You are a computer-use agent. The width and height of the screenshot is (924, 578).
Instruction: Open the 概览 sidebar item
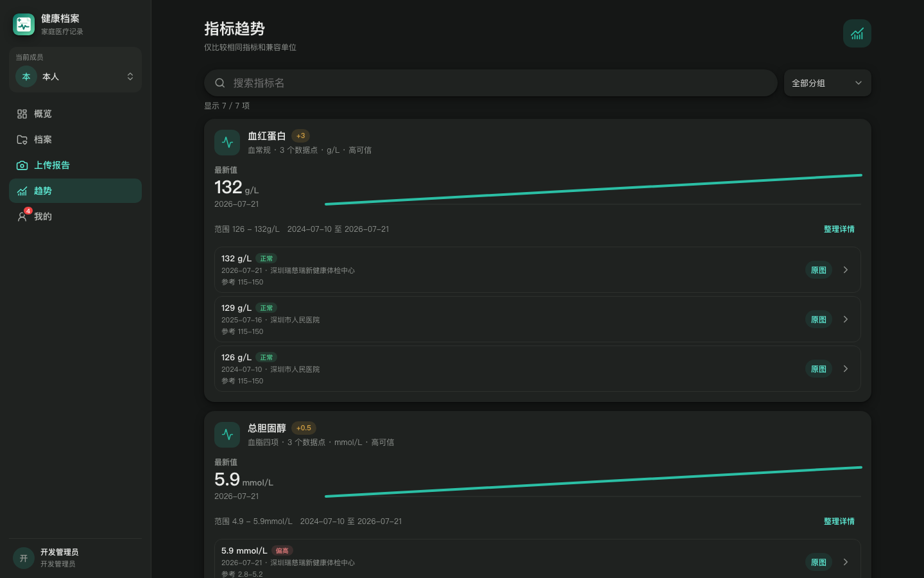(x=75, y=114)
